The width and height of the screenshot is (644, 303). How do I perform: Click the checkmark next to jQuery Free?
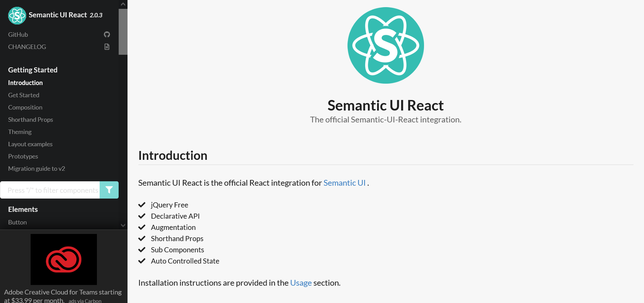click(142, 205)
